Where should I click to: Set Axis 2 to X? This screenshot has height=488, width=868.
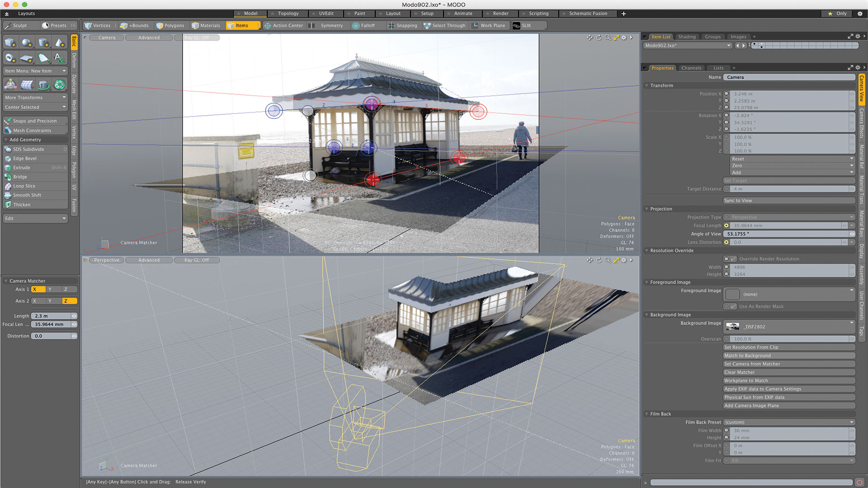(38, 301)
